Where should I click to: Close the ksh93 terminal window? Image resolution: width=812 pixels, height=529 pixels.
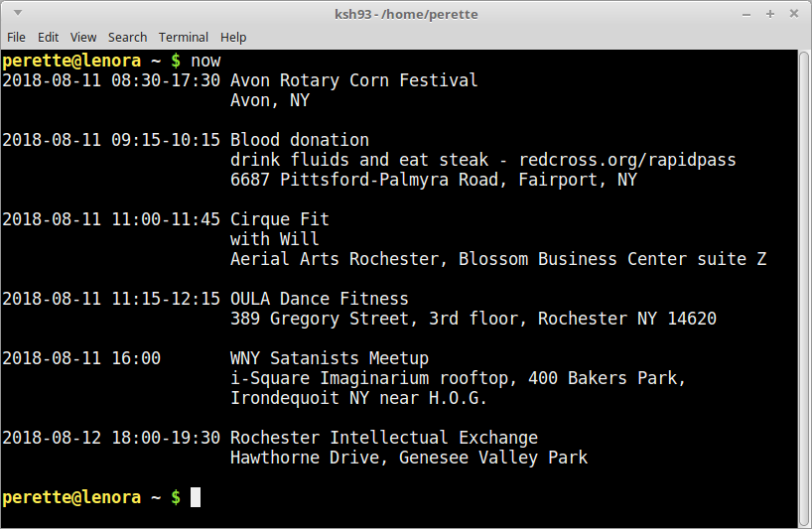(794, 14)
